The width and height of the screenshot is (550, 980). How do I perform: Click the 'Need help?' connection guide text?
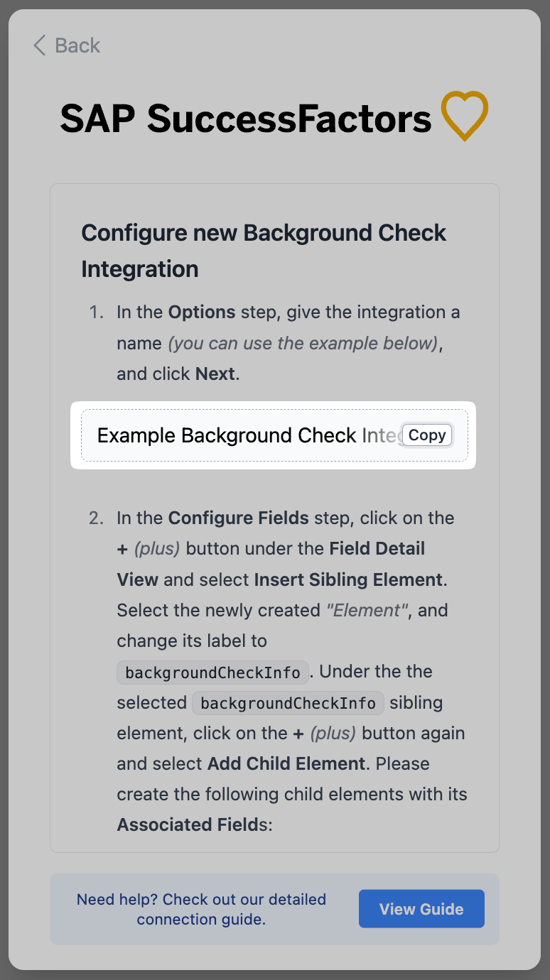click(x=201, y=909)
